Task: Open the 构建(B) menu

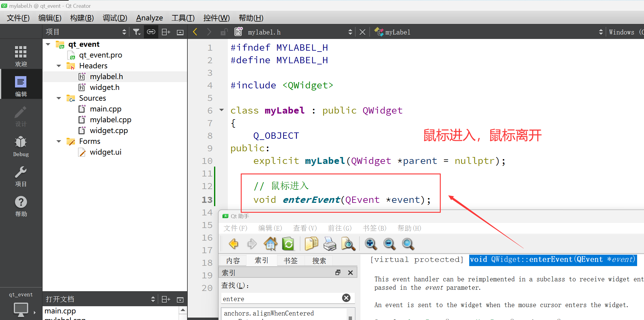Action: [x=82, y=18]
